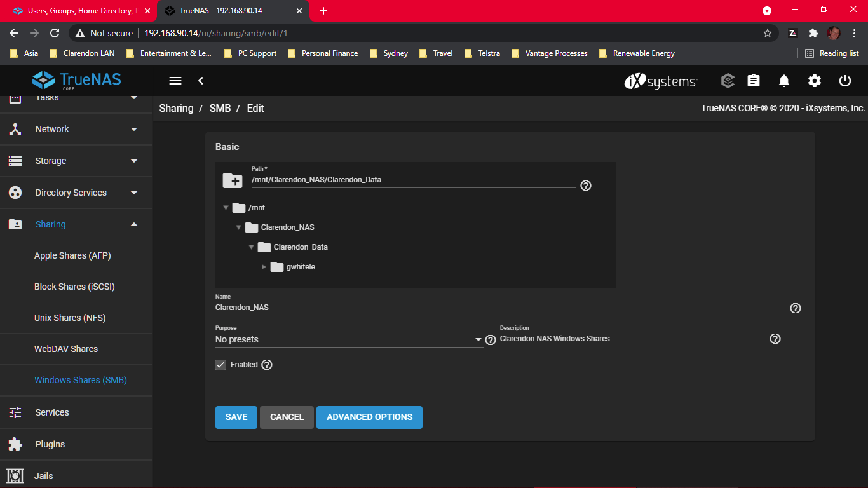Bookmark this page with the star icon
Screen dimensions: 868x488
point(768,33)
